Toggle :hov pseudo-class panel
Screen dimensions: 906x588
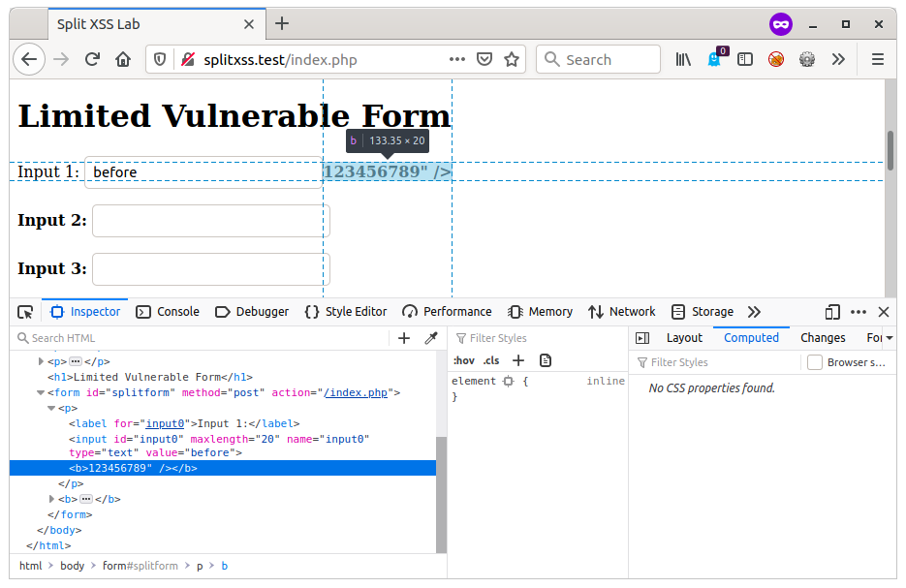coord(464,360)
